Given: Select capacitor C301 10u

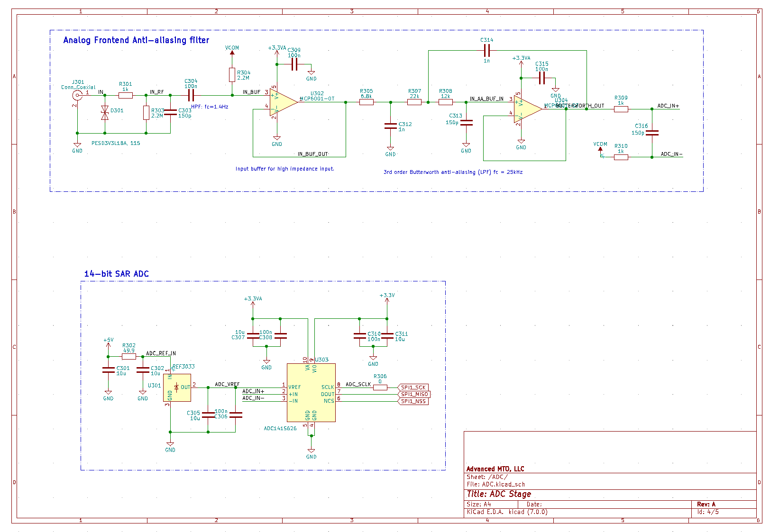Looking at the screenshot, I should (108, 370).
